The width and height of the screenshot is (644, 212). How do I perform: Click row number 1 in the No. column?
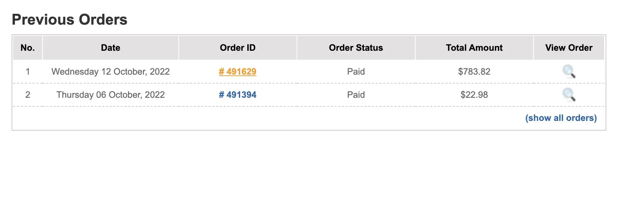point(28,72)
